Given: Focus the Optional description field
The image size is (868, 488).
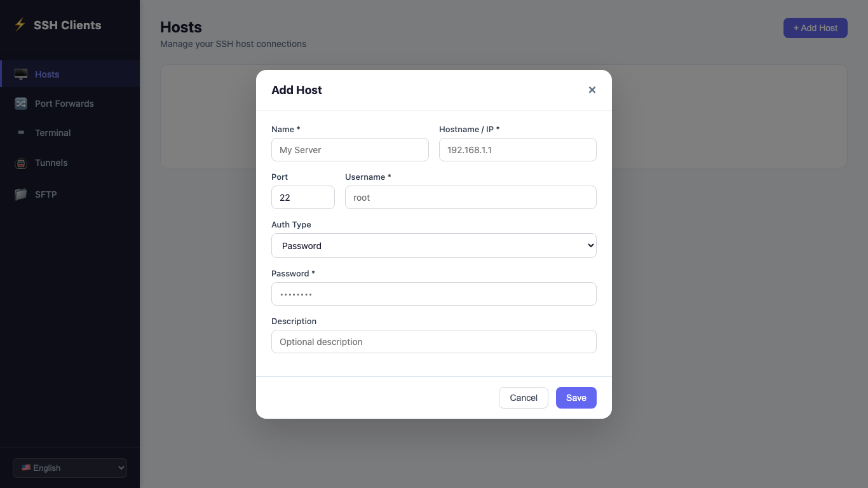Looking at the screenshot, I should point(433,342).
